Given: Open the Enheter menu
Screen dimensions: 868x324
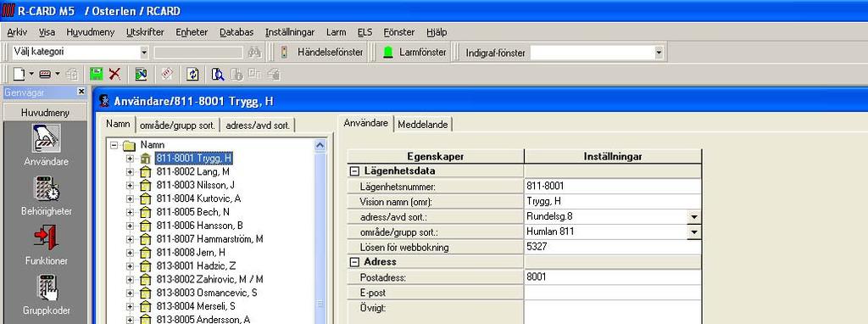Looking at the screenshot, I should click(x=192, y=32).
